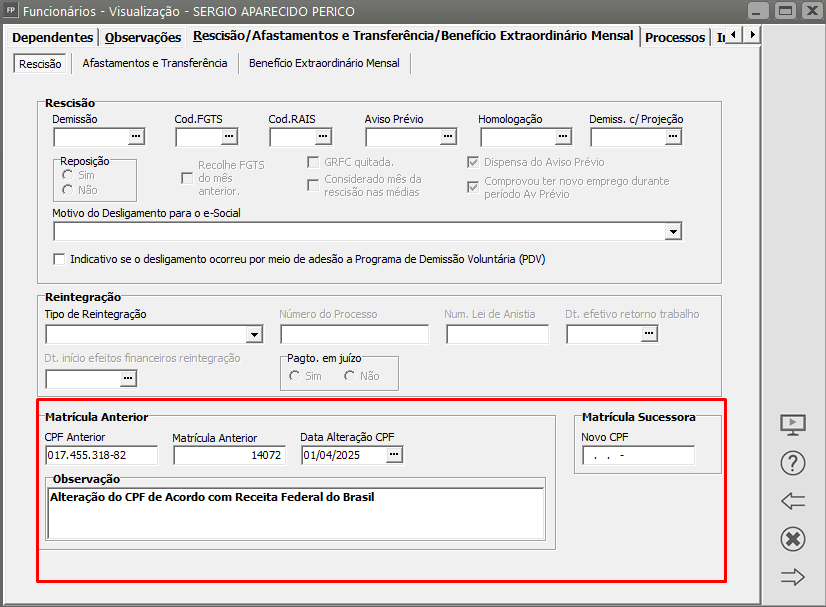Click the Novo CPF input field

638,456
